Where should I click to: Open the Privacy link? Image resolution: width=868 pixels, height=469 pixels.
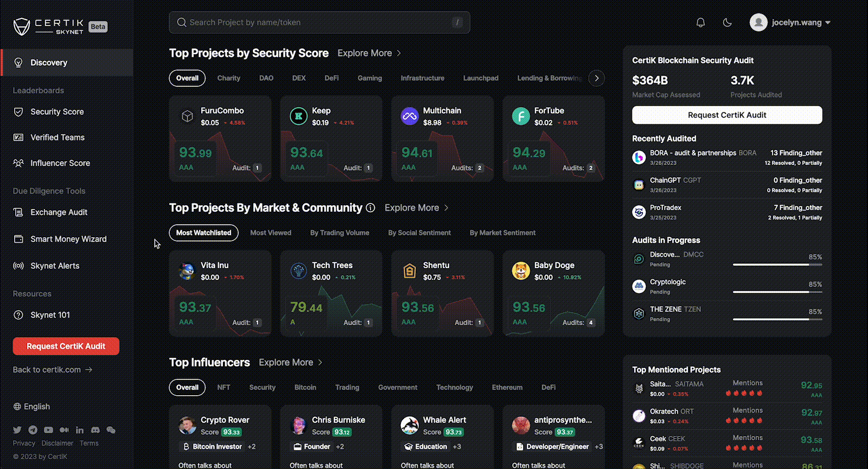point(24,443)
